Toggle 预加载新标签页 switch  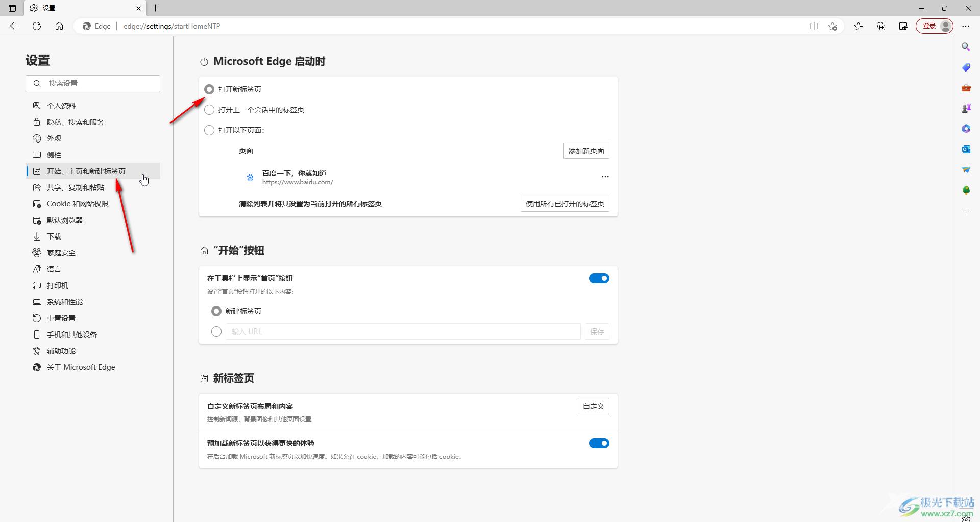pos(599,443)
